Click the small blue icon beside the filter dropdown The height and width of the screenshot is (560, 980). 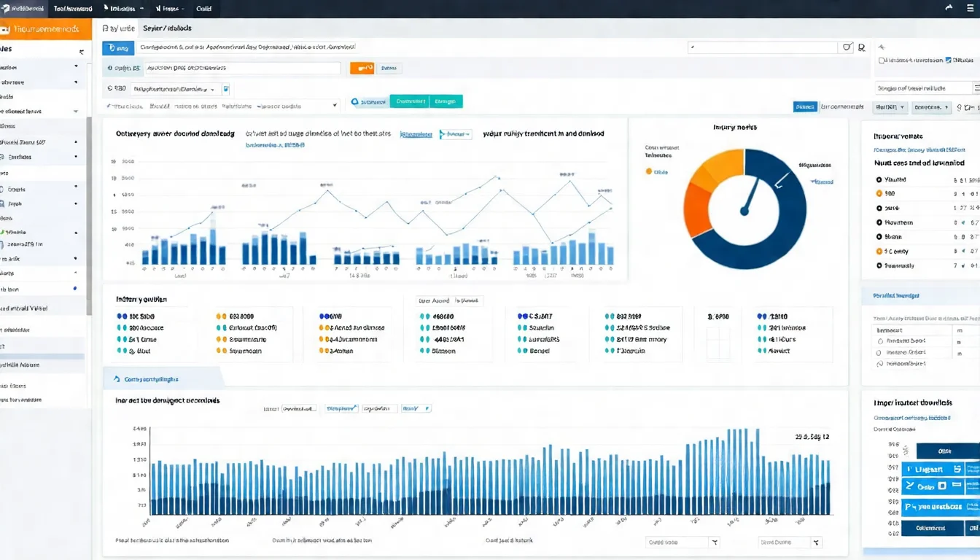point(225,89)
